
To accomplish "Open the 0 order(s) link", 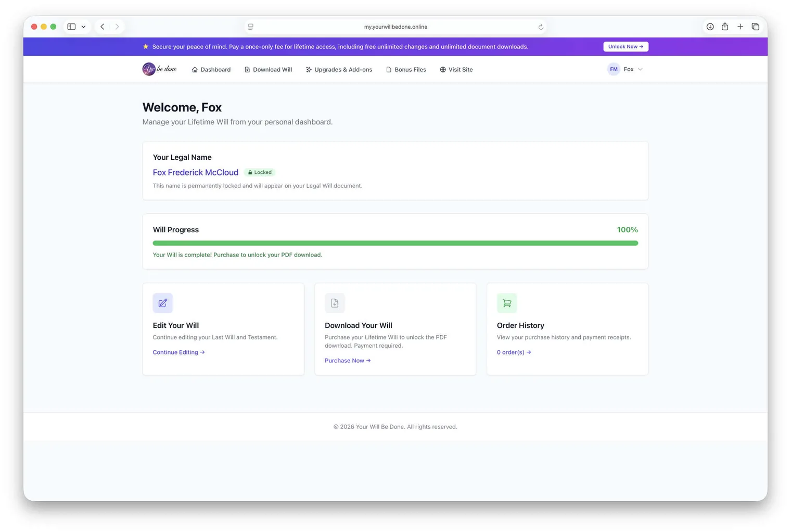I will (514, 352).
